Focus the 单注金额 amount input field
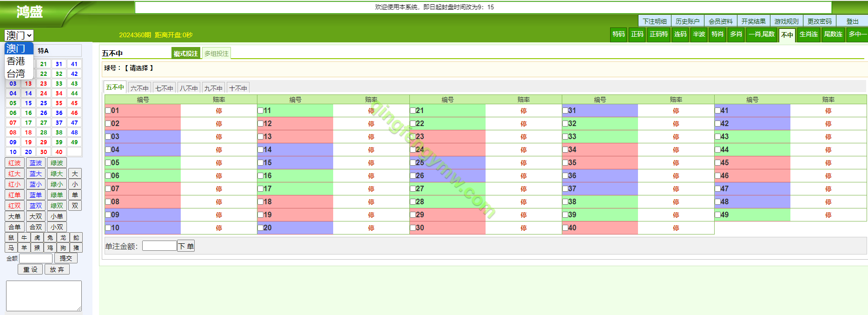The width and height of the screenshot is (868, 315). (159, 246)
